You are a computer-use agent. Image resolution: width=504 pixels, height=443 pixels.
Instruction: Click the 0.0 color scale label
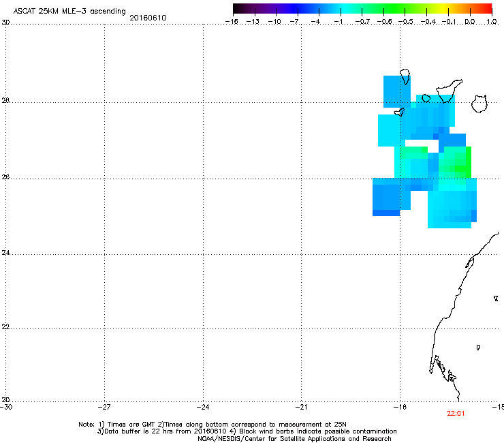point(470,22)
